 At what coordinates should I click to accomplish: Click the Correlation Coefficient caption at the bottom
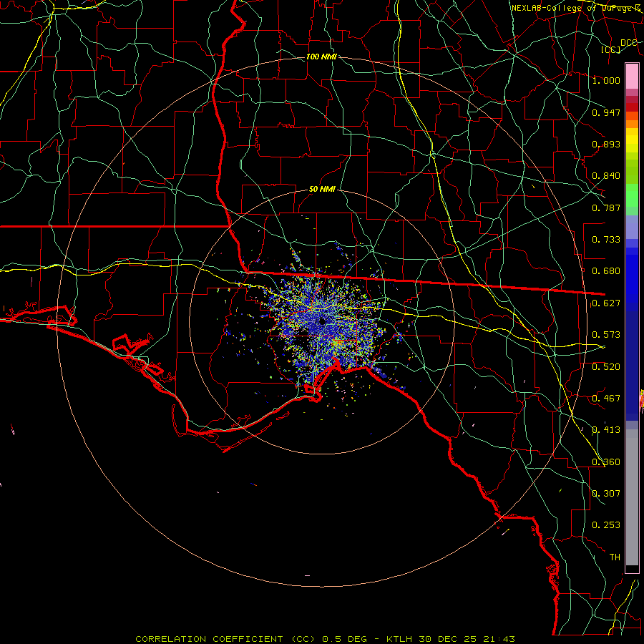(x=325, y=639)
